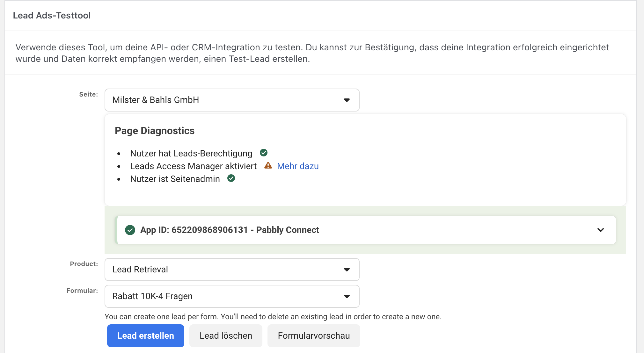Click the Formular: field label
Image resolution: width=644 pixels, height=353 pixels.
click(82, 291)
